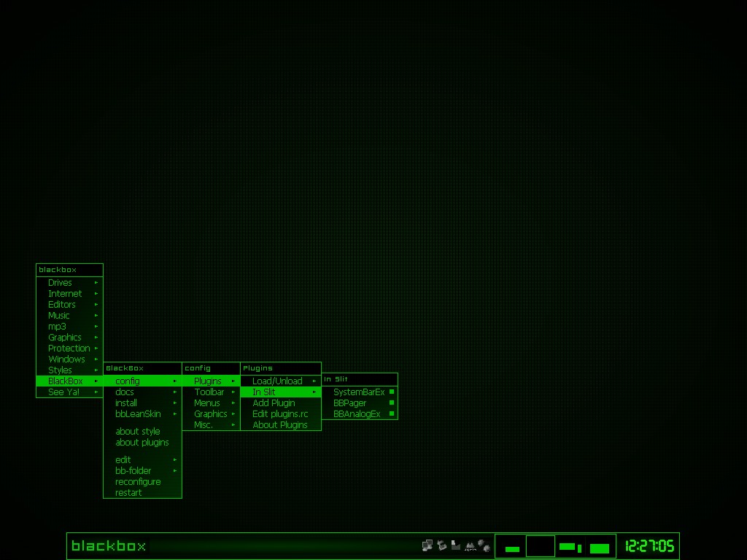This screenshot has height=560, width=747.
Task: Expand the Load/Unload submenu arrow
Action: click(314, 381)
